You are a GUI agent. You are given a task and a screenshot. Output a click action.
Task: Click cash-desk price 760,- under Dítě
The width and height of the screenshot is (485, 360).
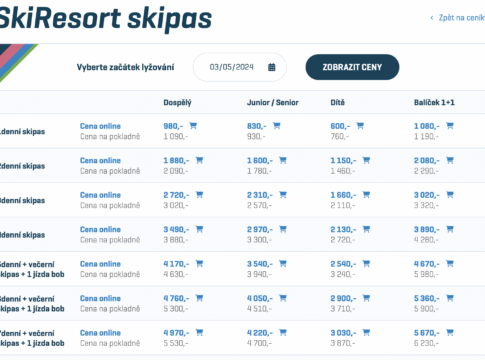point(339,136)
